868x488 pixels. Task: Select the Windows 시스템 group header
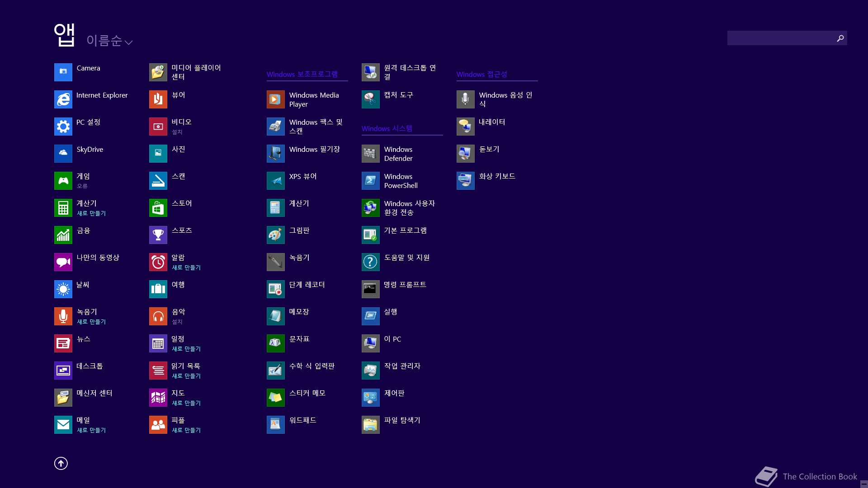[387, 128]
